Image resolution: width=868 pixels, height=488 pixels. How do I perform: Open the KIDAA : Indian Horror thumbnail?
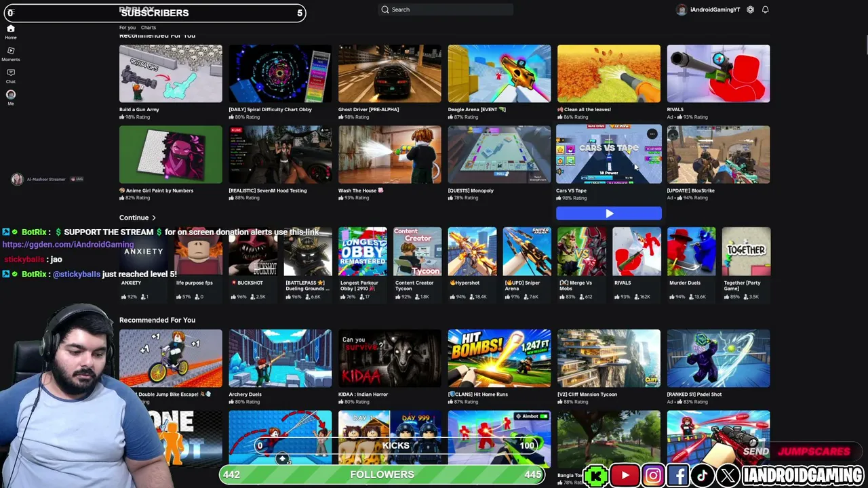click(390, 359)
